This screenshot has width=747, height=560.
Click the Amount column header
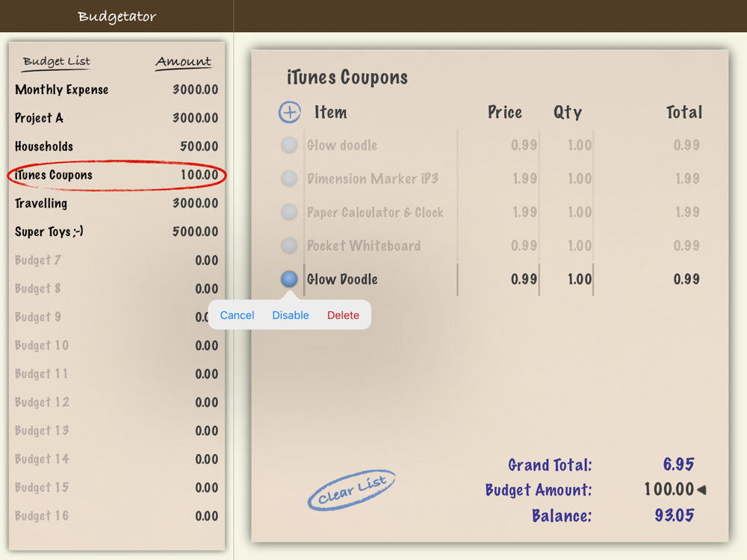[183, 61]
